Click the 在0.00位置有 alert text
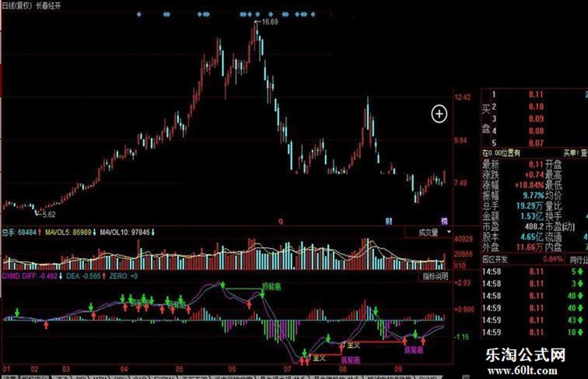 502,153
